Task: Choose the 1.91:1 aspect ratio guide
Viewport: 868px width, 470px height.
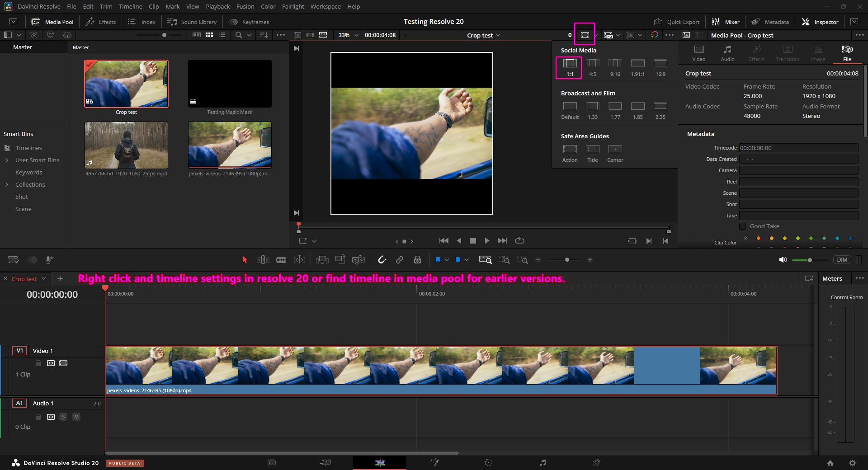Action: 637,67
